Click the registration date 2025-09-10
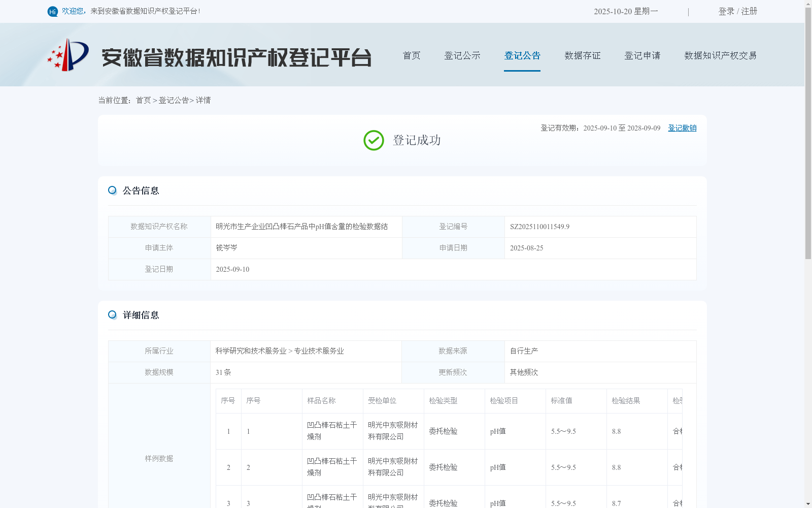Viewport: 812px width, 508px height. (x=232, y=269)
